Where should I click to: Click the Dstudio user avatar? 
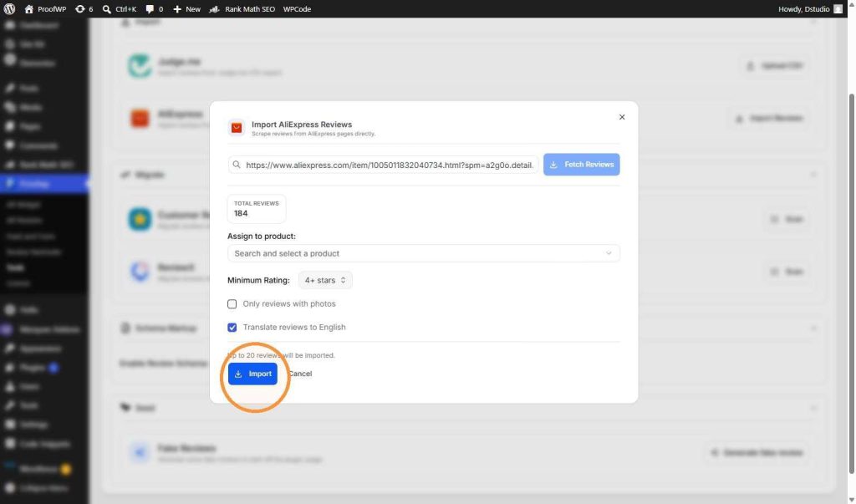pyautogui.click(x=838, y=8)
